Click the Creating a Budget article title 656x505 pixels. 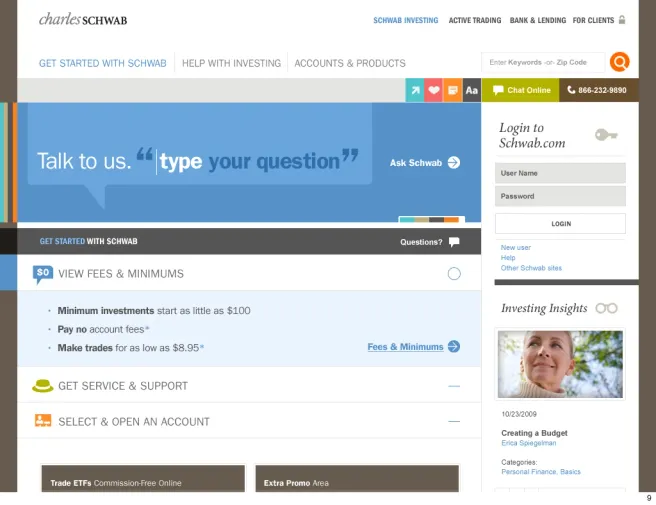point(534,433)
